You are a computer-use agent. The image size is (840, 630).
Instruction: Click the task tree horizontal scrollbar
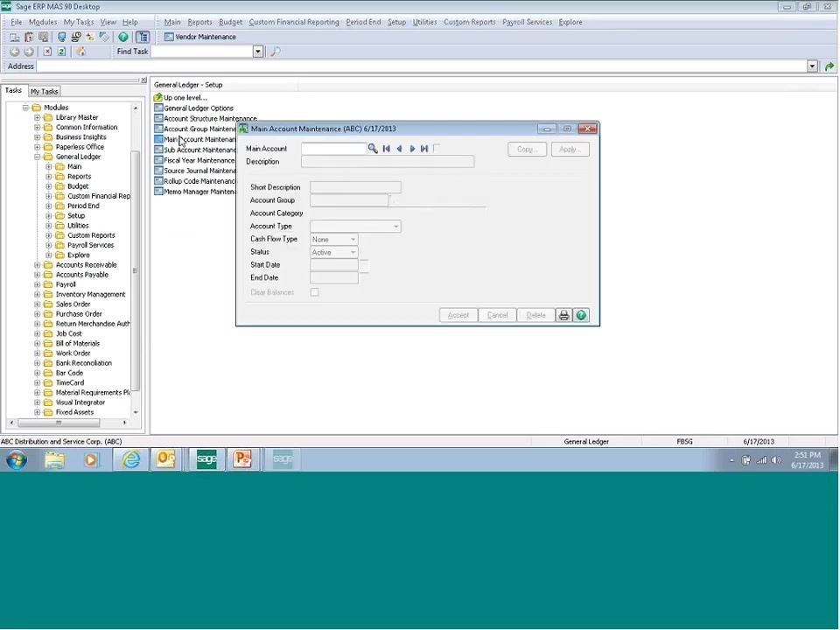[x=59, y=423]
